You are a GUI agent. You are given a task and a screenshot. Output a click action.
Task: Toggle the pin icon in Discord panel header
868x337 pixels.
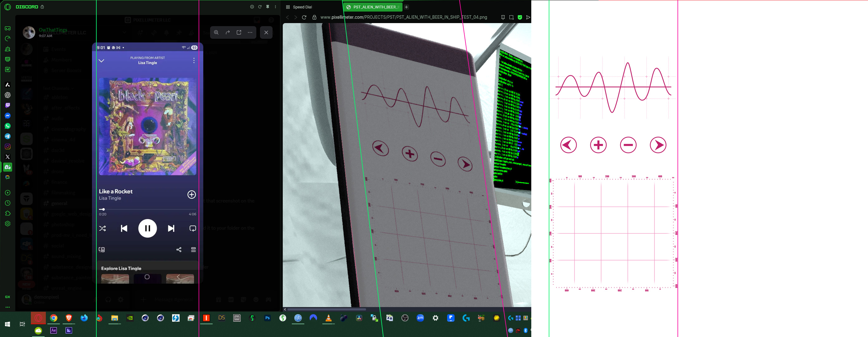(268, 7)
